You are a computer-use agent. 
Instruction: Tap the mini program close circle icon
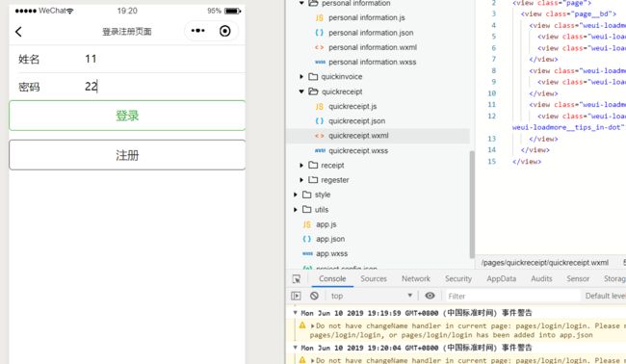(x=225, y=31)
